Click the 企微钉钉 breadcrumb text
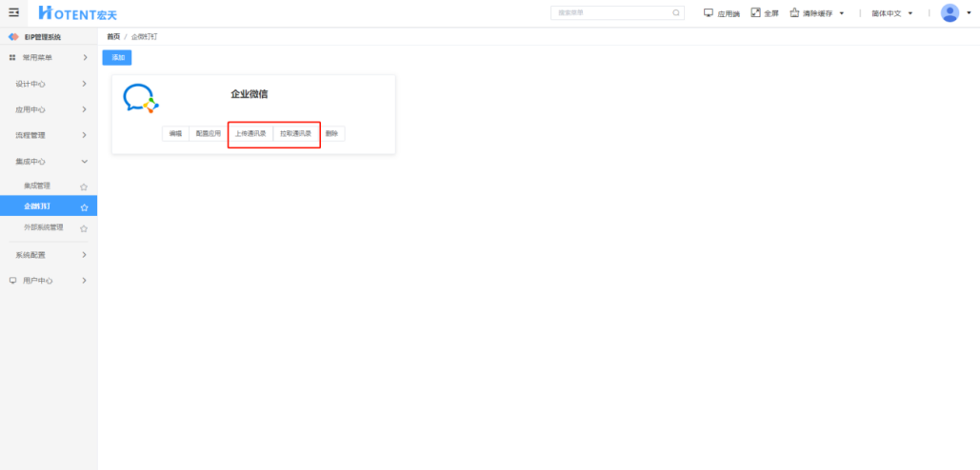980x470 pixels. [145, 37]
